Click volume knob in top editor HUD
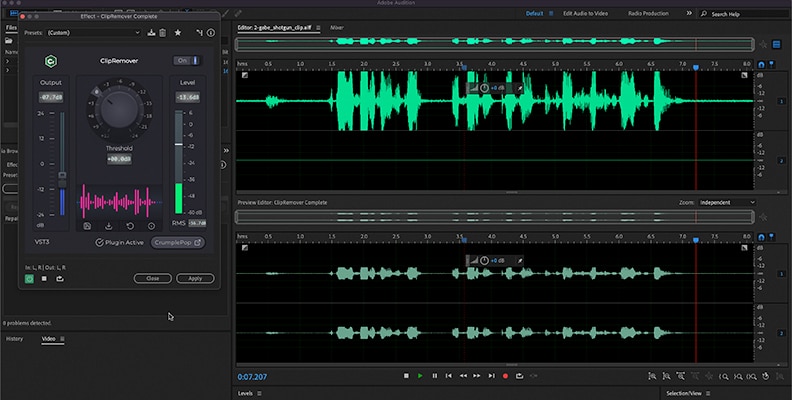Screen dimensions: 792x400 click(x=484, y=88)
